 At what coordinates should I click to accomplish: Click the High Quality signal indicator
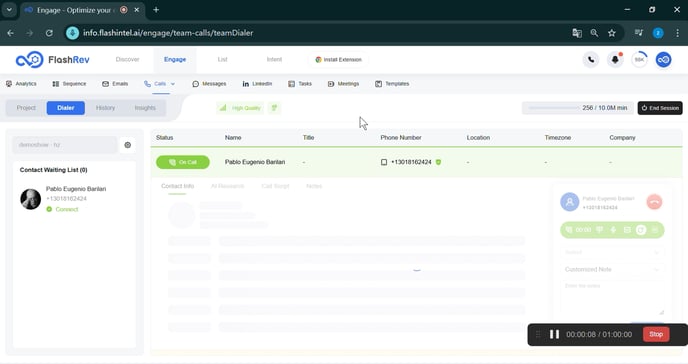click(240, 108)
